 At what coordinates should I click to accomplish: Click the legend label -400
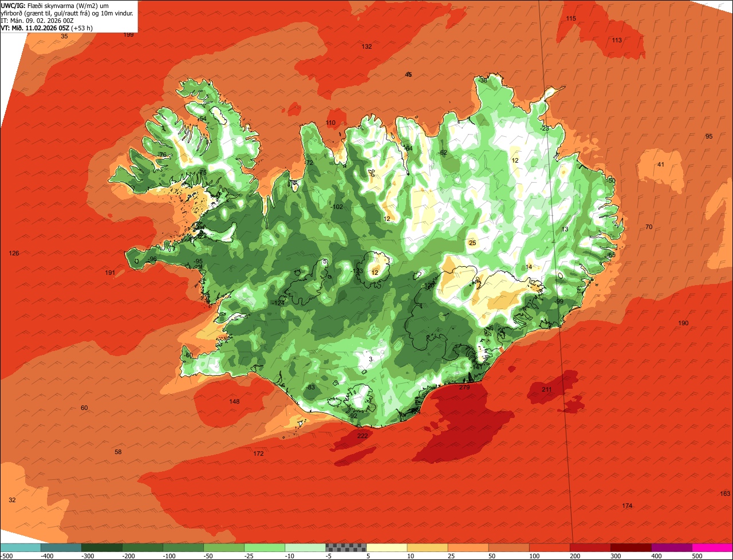coord(46,556)
